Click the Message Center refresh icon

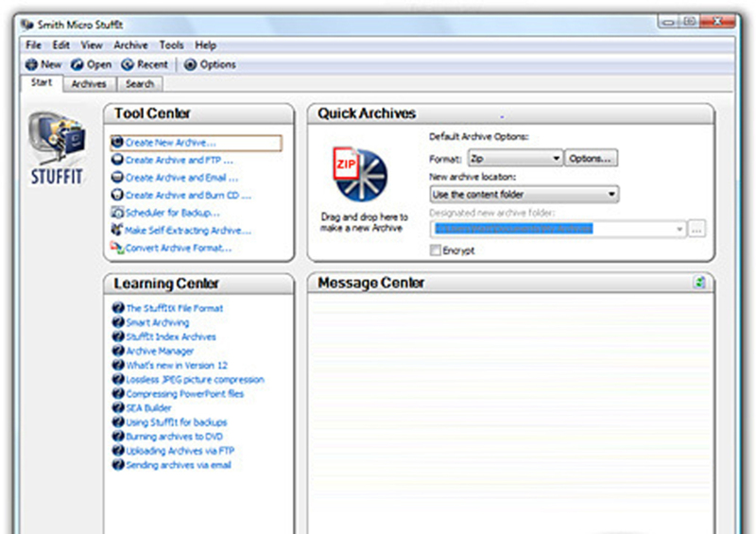click(x=699, y=283)
